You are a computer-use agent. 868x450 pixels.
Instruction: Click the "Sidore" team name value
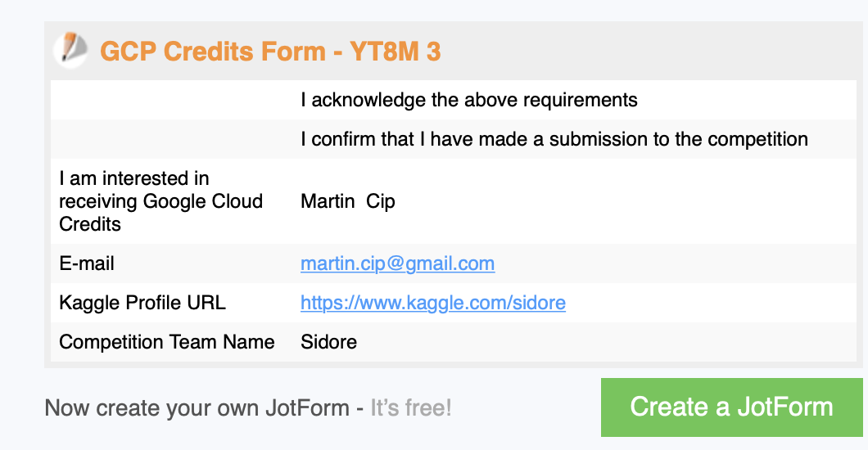click(328, 341)
